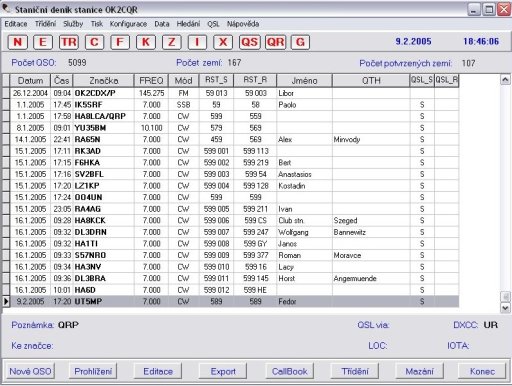Click the red E toolbar button
The width and height of the screenshot is (512, 386).
tap(43, 42)
